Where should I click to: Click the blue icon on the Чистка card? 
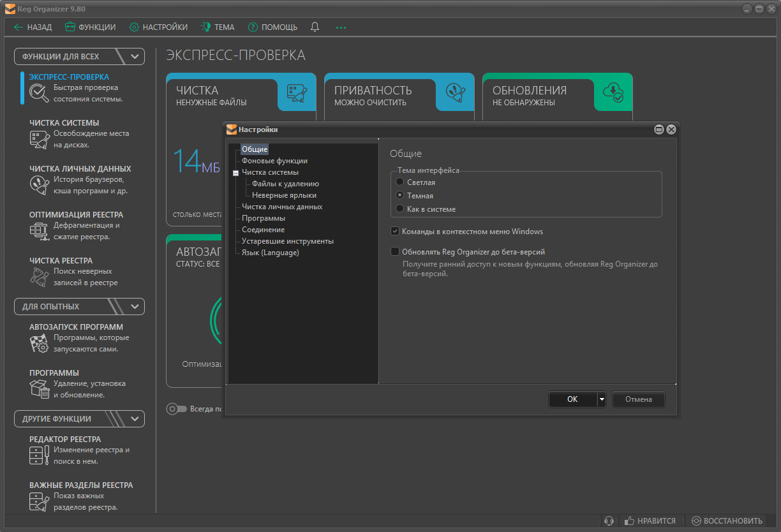coord(297,94)
